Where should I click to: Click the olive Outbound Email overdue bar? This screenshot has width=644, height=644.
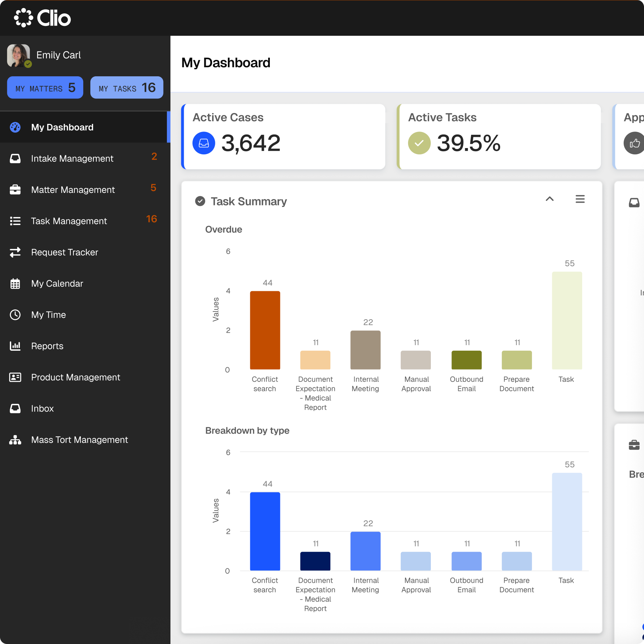[x=467, y=360]
